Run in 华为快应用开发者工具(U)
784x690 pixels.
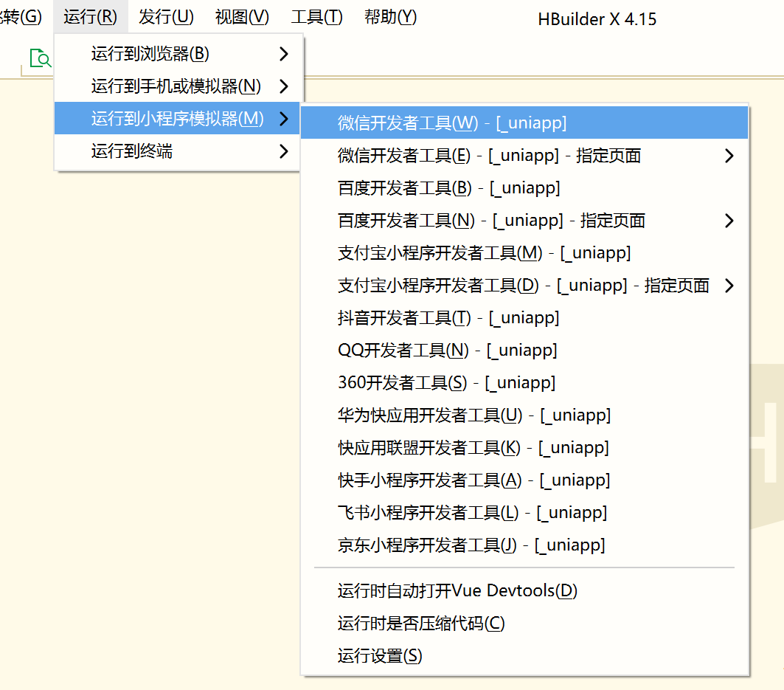point(524,415)
